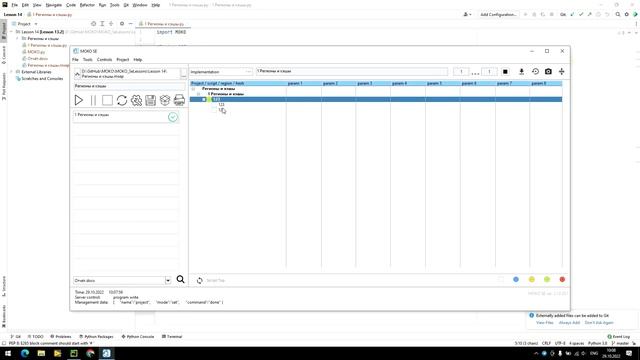The width and height of the screenshot is (640, 360).
Task: Click the download arrow icon
Action: (x=521, y=71)
